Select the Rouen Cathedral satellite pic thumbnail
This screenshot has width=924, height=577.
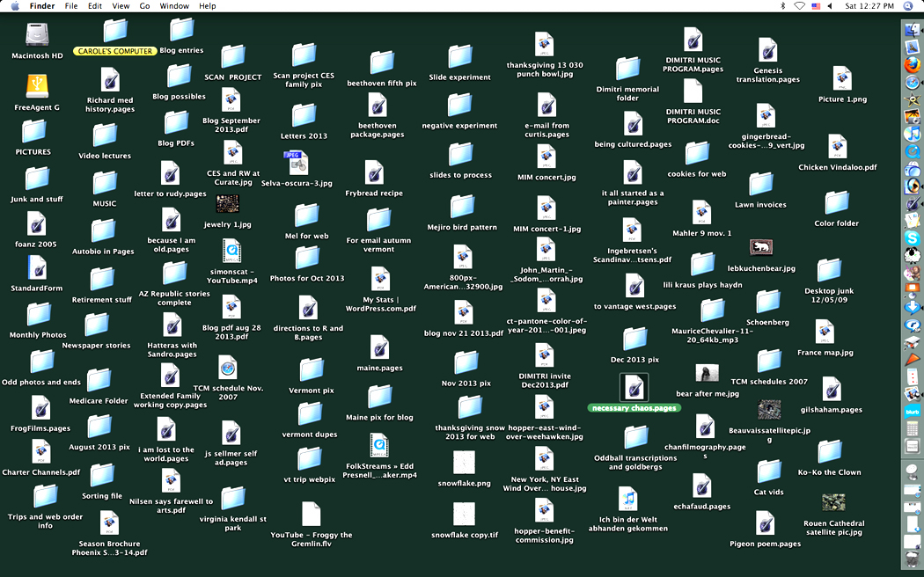833,503
